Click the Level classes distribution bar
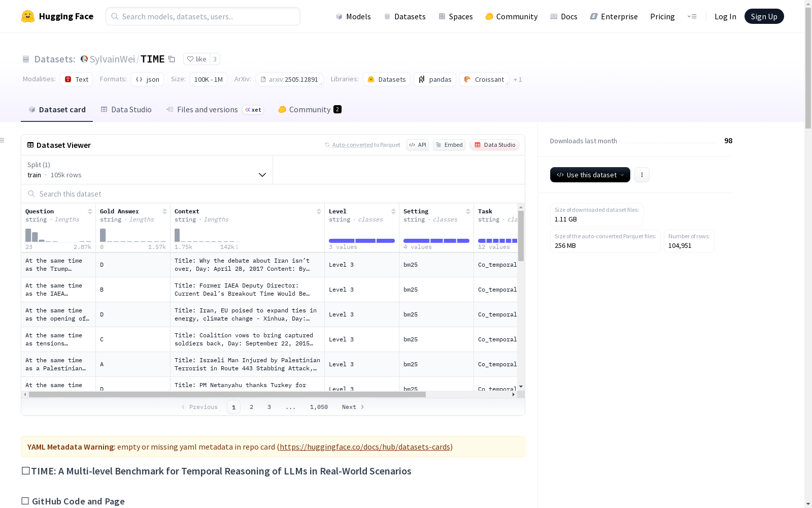This screenshot has height=508, width=812. point(362,241)
